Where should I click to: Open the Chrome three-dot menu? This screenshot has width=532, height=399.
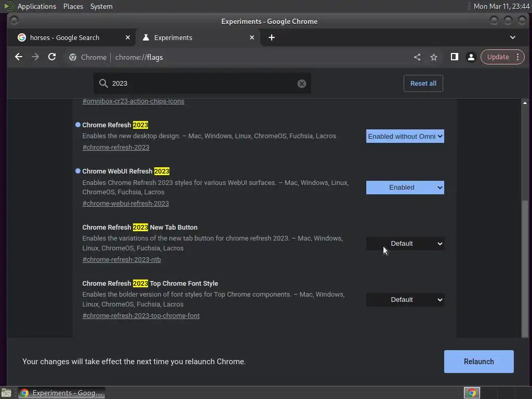[518, 57]
